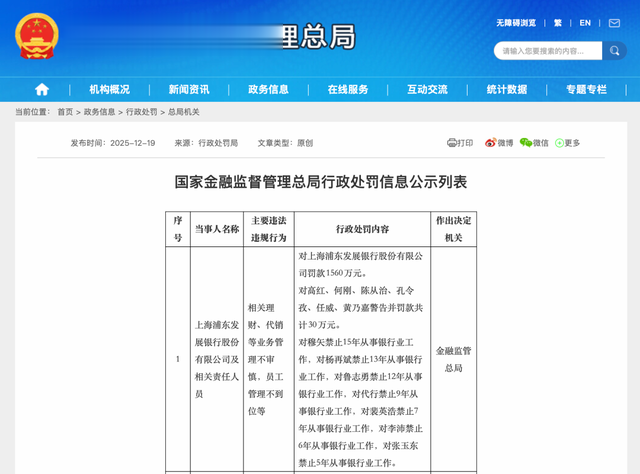Click the 金融监管总局 authority cell

pyautogui.click(x=453, y=359)
